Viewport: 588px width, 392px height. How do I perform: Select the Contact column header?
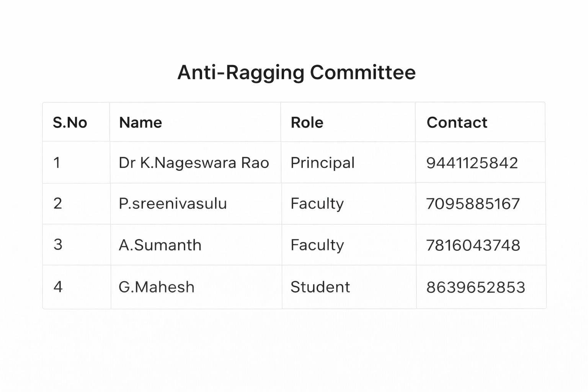coord(457,122)
